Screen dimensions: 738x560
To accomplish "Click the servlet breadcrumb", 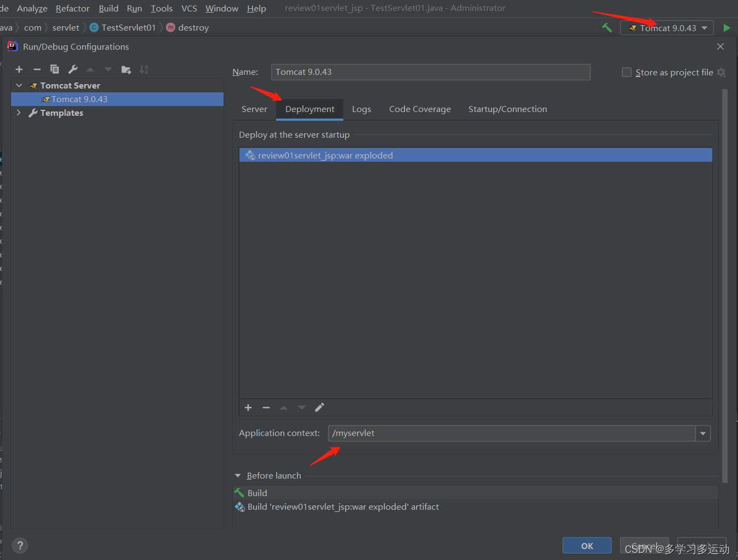I will (66, 27).
